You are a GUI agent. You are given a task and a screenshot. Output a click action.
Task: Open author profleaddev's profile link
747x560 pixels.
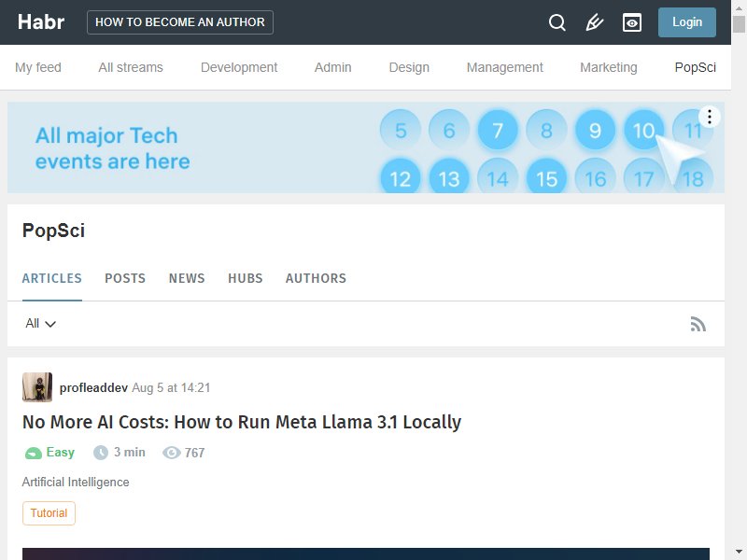(93, 387)
